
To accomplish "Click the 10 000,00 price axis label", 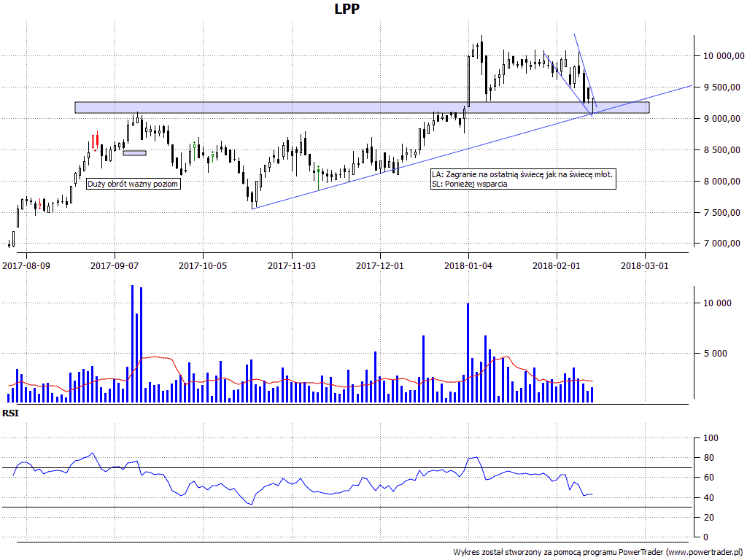I will [x=724, y=56].
